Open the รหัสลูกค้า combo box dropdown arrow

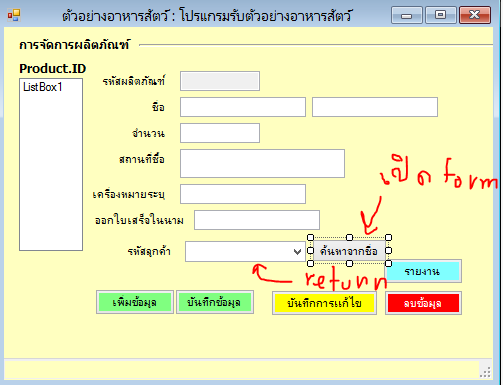click(297, 251)
